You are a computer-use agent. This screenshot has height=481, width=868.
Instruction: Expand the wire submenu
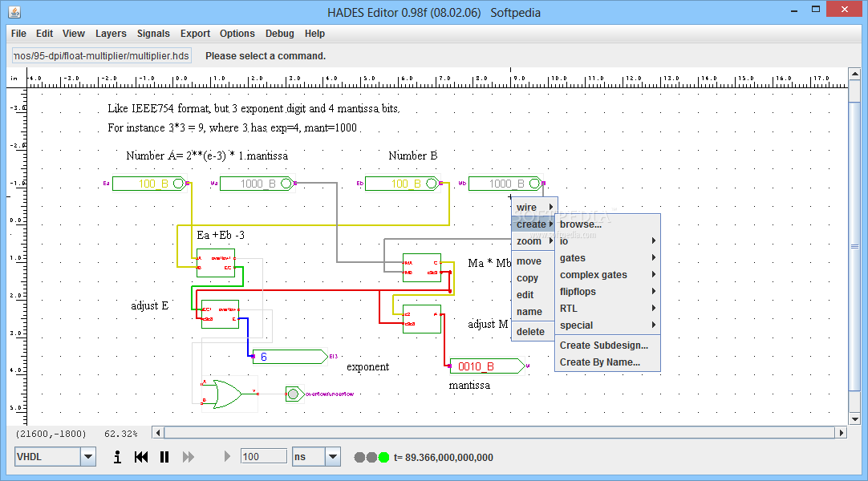pos(533,208)
